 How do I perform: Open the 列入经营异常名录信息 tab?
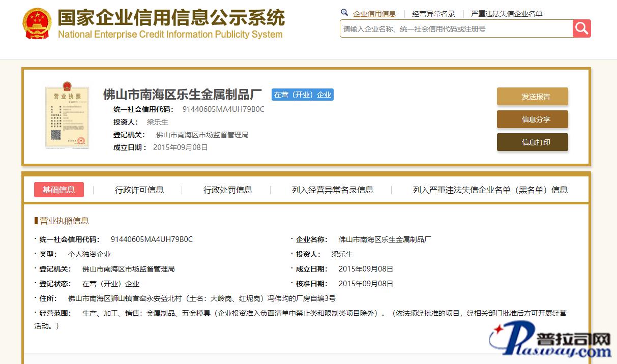(332, 190)
